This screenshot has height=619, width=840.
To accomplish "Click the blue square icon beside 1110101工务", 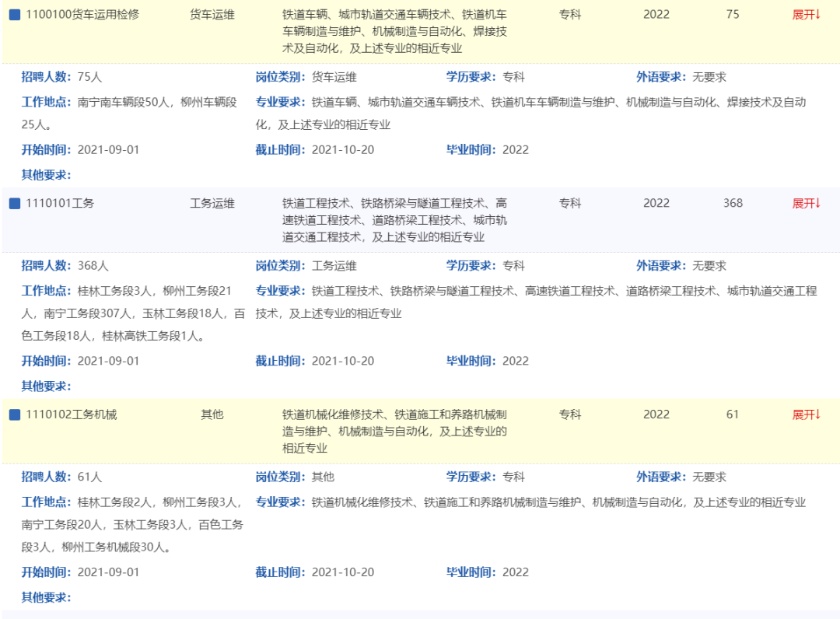I will pos(14,204).
